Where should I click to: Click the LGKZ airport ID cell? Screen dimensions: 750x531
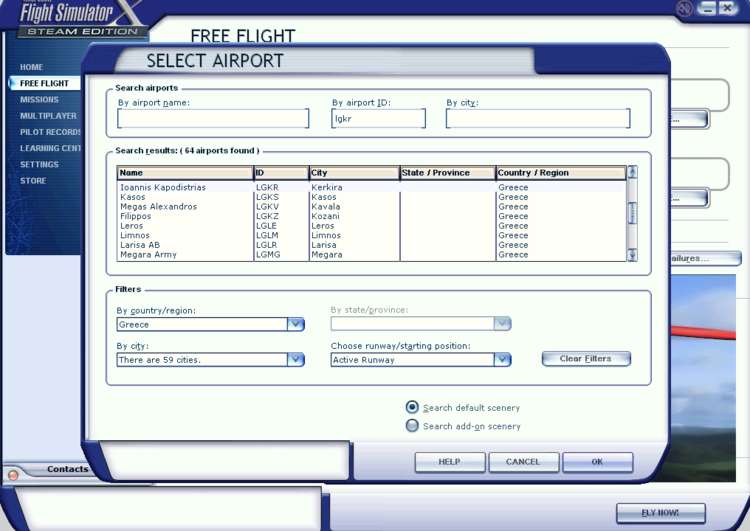click(267, 216)
